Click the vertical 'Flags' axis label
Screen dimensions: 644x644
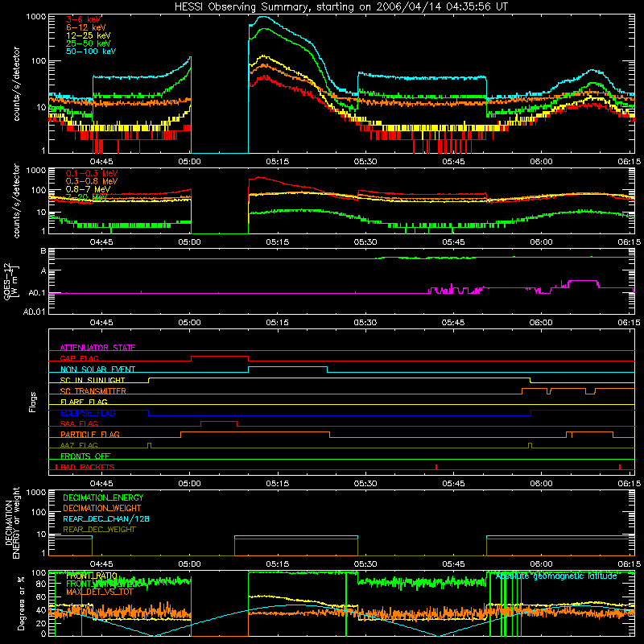point(32,402)
